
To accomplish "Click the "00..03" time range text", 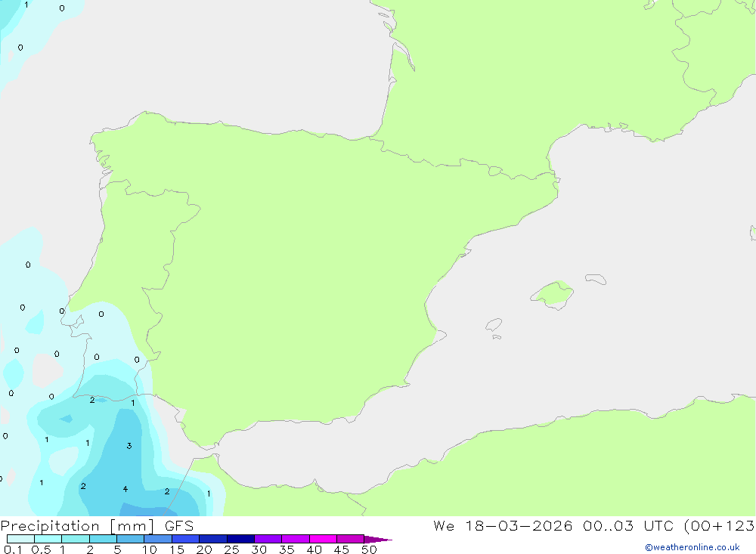I will coord(608,525).
